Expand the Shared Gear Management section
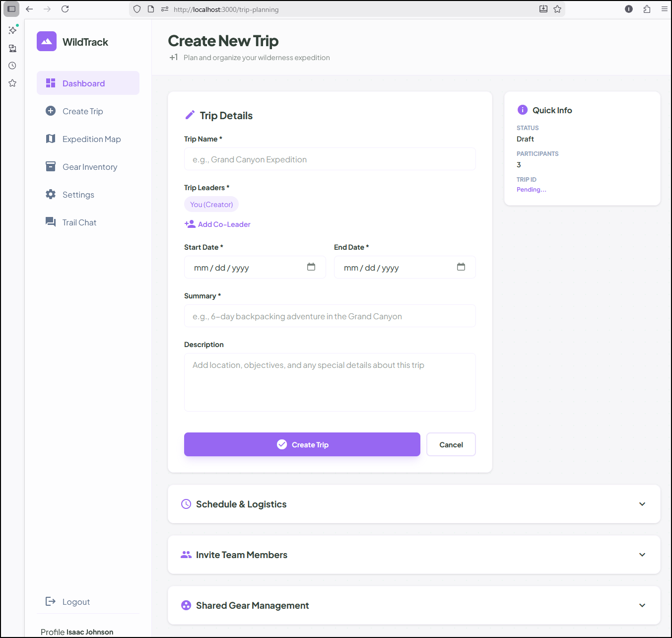This screenshot has width=672, height=638. 642,605
